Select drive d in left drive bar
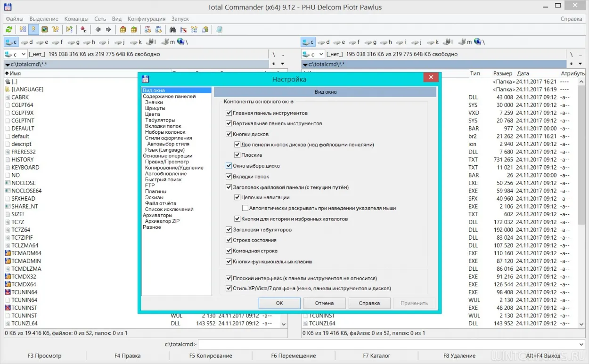Image resolution: width=589 pixels, height=364 pixels. pos(27,42)
